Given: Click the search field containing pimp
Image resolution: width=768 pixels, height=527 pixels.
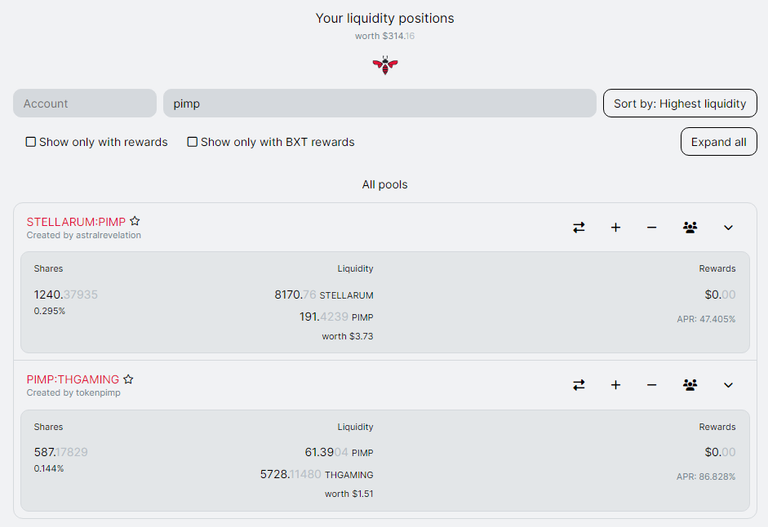Looking at the screenshot, I should point(380,103).
